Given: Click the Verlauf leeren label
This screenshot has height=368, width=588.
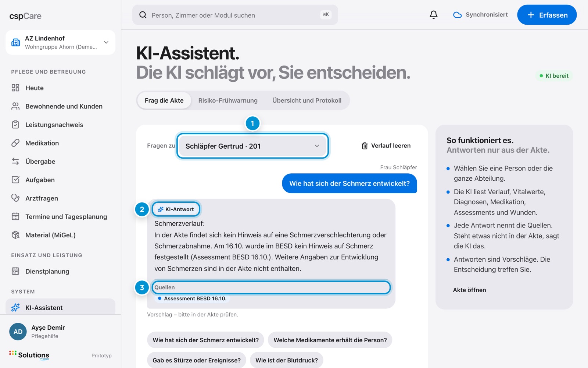Looking at the screenshot, I should (x=391, y=146).
